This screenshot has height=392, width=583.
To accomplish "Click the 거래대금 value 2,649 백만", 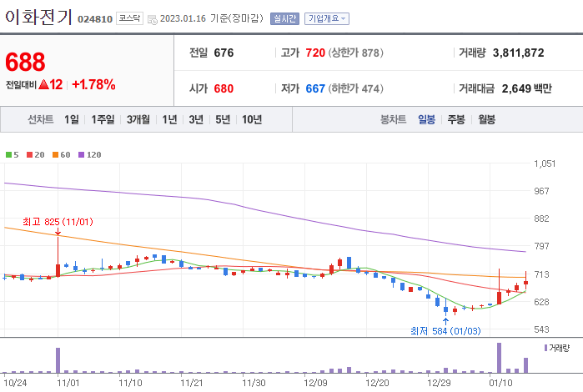I will pyautogui.click(x=527, y=88).
